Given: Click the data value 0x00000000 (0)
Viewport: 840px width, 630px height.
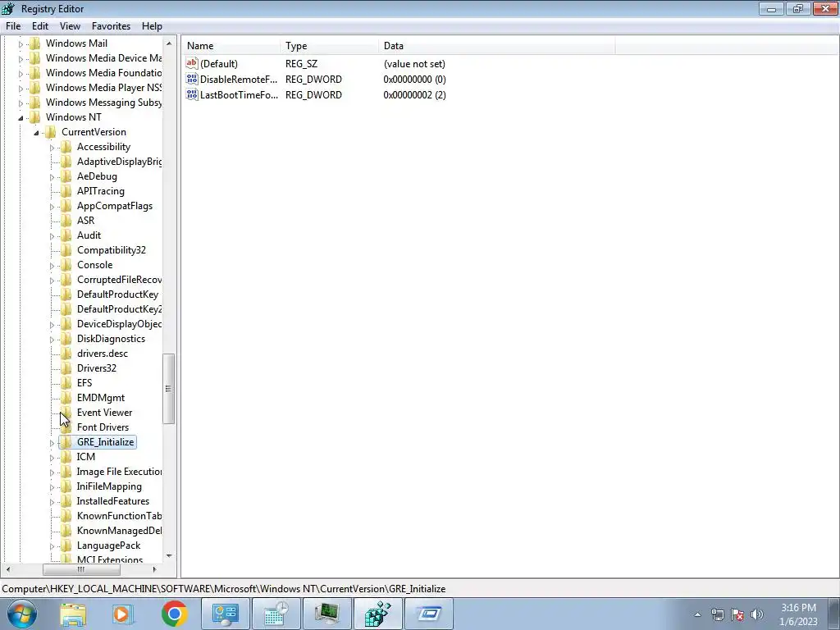Looking at the screenshot, I should (414, 80).
